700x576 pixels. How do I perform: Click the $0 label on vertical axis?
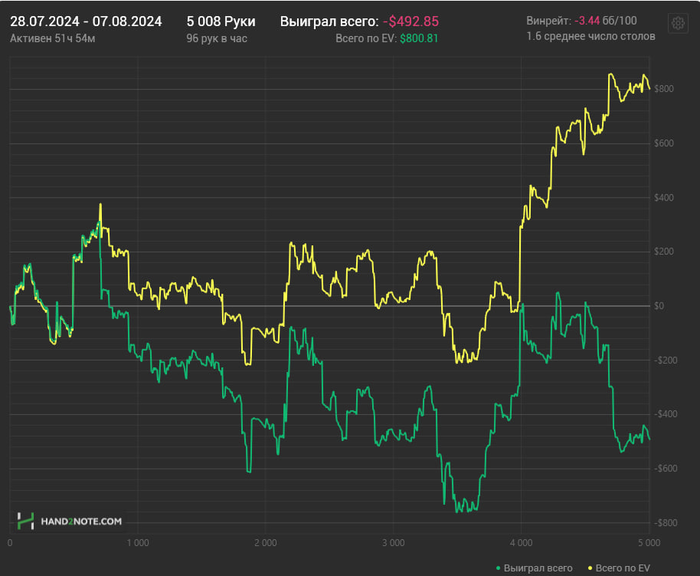[659, 306]
